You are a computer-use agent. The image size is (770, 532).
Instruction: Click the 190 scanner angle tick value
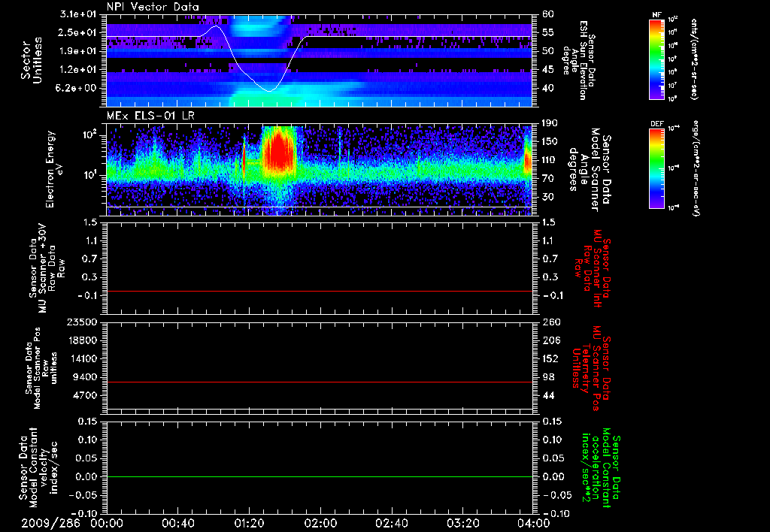coord(550,123)
